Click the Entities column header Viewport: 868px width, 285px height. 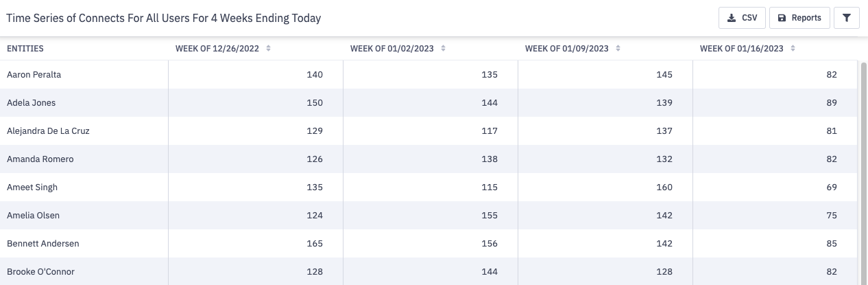[25, 49]
